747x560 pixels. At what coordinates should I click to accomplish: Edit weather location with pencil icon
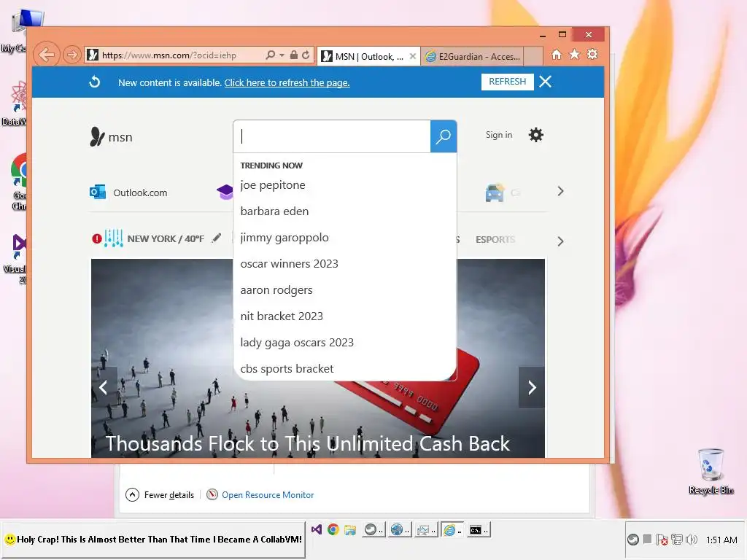click(217, 238)
